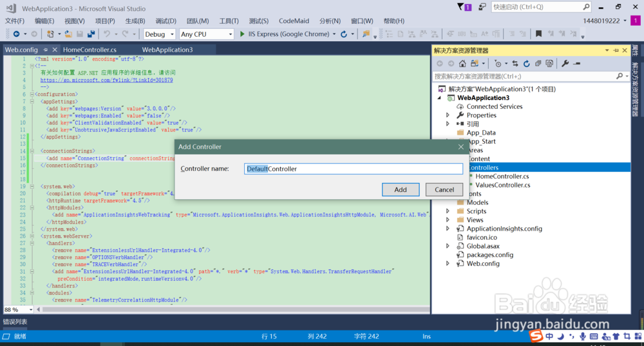Click the Solution and Folders view switch icon

point(475,64)
